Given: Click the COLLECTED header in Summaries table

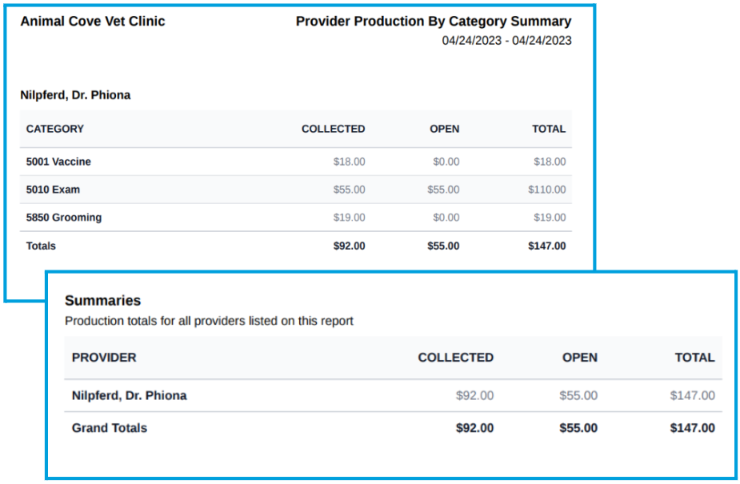Looking at the screenshot, I should 455,358.
